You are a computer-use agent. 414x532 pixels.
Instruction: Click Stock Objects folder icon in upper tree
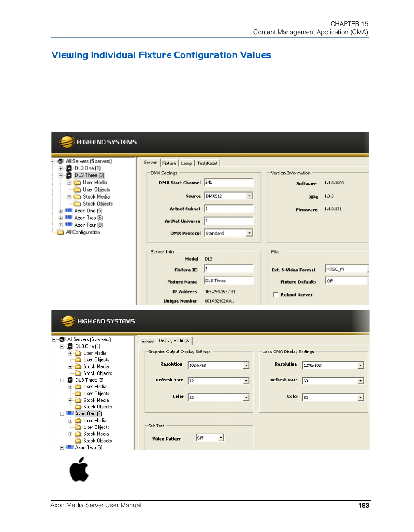pyautogui.click(x=77, y=204)
